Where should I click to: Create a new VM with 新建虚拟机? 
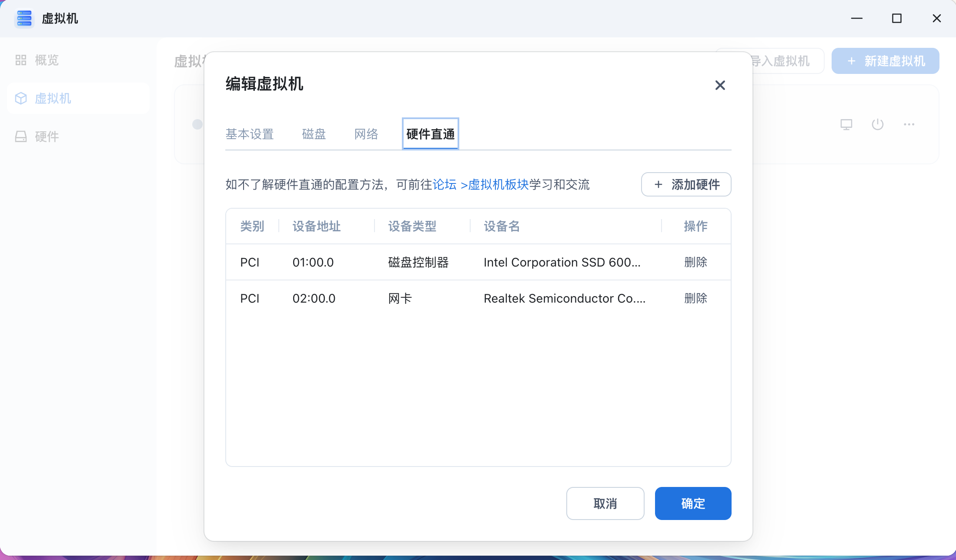(x=885, y=61)
